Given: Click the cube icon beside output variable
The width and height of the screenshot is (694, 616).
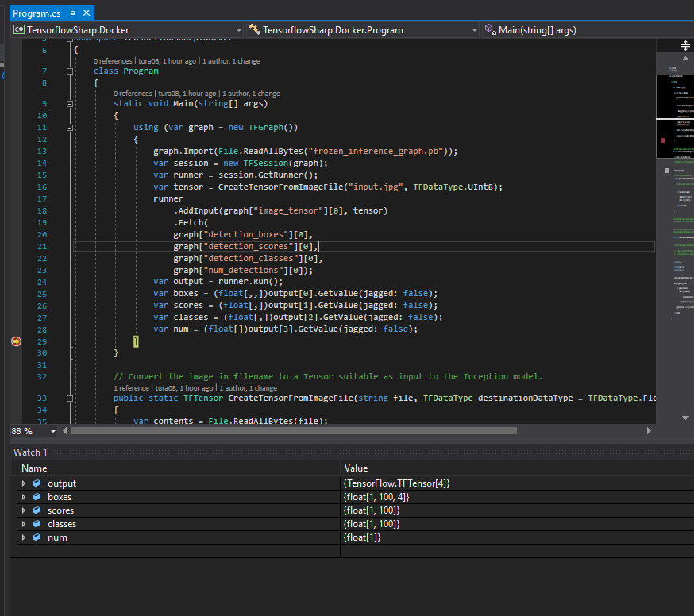Looking at the screenshot, I should 37,483.
